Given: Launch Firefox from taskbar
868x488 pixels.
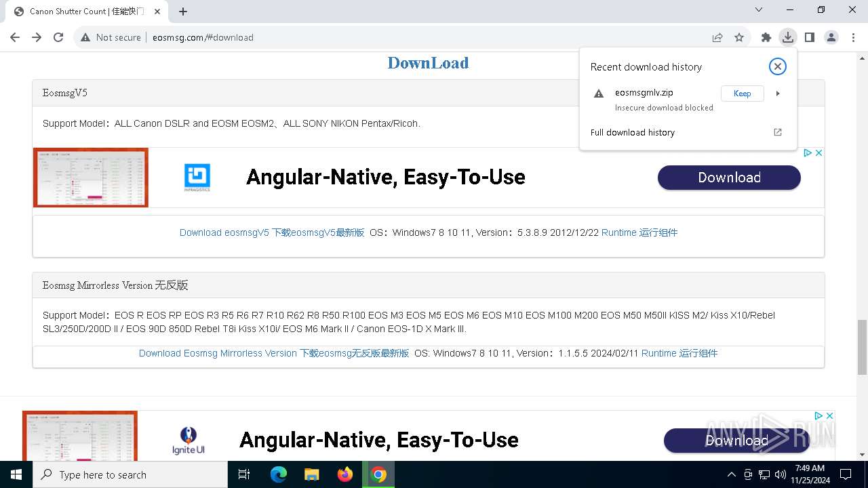Looking at the screenshot, I should click(345, 474).
